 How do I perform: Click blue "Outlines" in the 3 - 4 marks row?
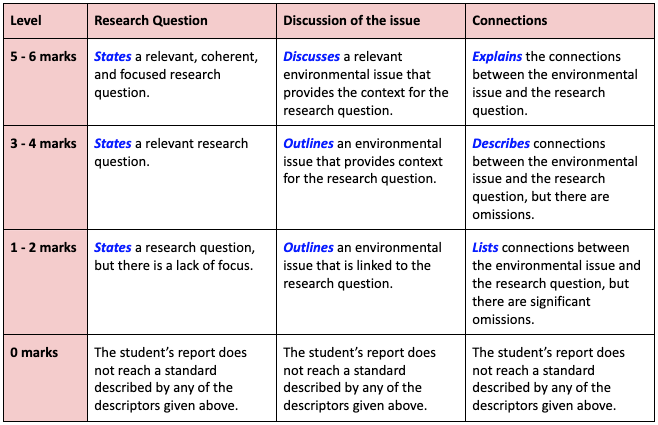tap(308, 143)
